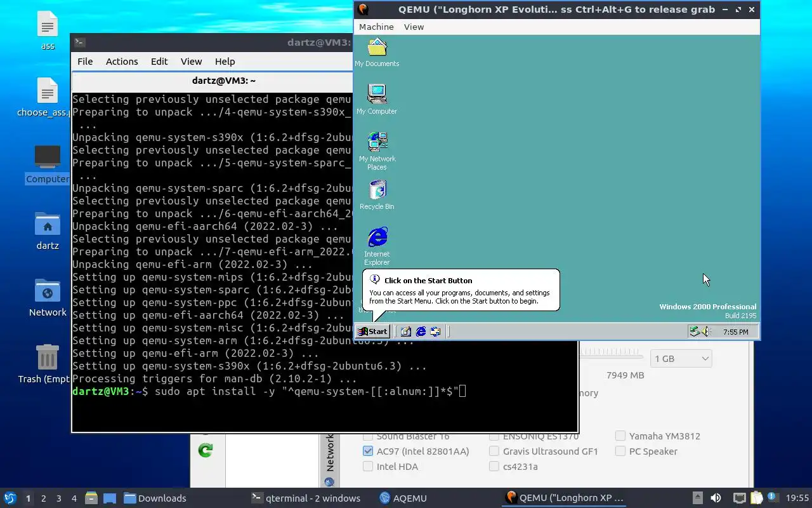Switch to workspace 3 on host panel
The height and width of the screenshot is (508, 812).
[58, 498]
